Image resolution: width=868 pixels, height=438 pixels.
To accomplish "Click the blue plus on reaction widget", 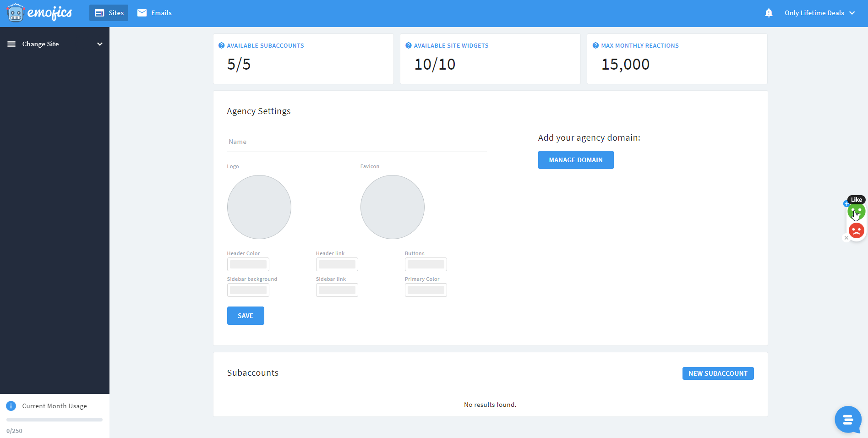I will pos(846,204).
